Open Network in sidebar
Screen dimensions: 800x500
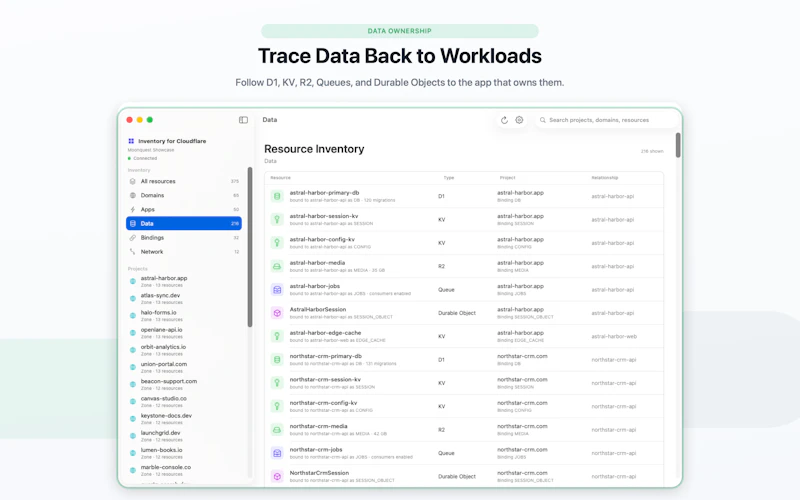click(x=184, y=252)
